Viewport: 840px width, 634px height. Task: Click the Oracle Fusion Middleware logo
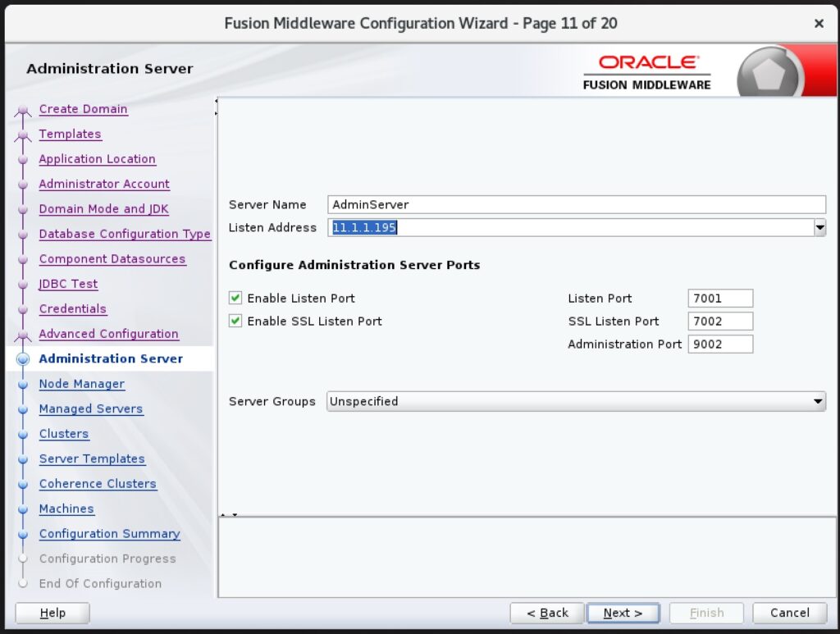647,72
